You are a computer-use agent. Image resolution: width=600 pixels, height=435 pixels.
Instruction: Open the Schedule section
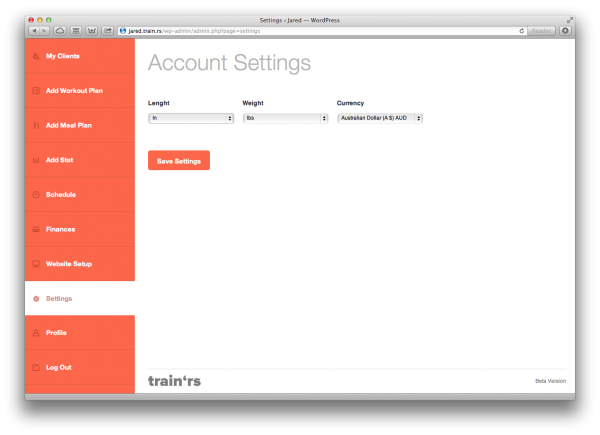(x=80, y=195)
